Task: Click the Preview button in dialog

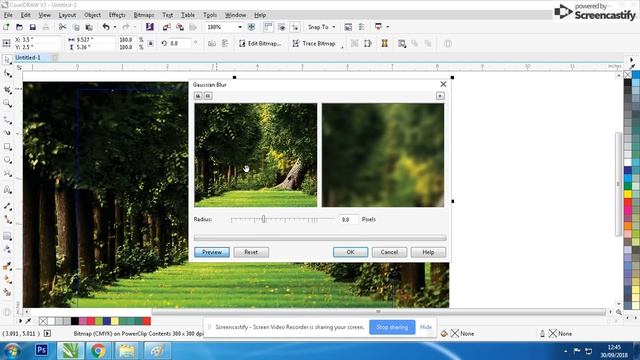Action: point(212,252)
